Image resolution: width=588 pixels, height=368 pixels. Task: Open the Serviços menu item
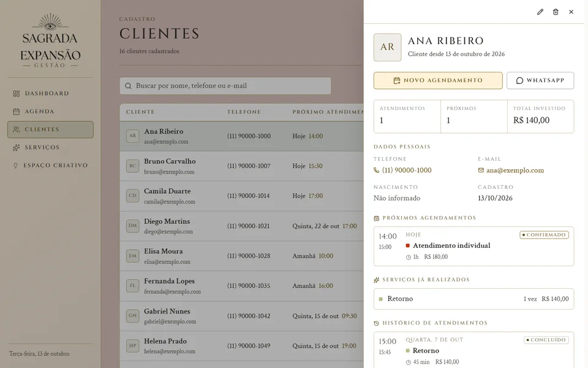(x=50, y=148)
